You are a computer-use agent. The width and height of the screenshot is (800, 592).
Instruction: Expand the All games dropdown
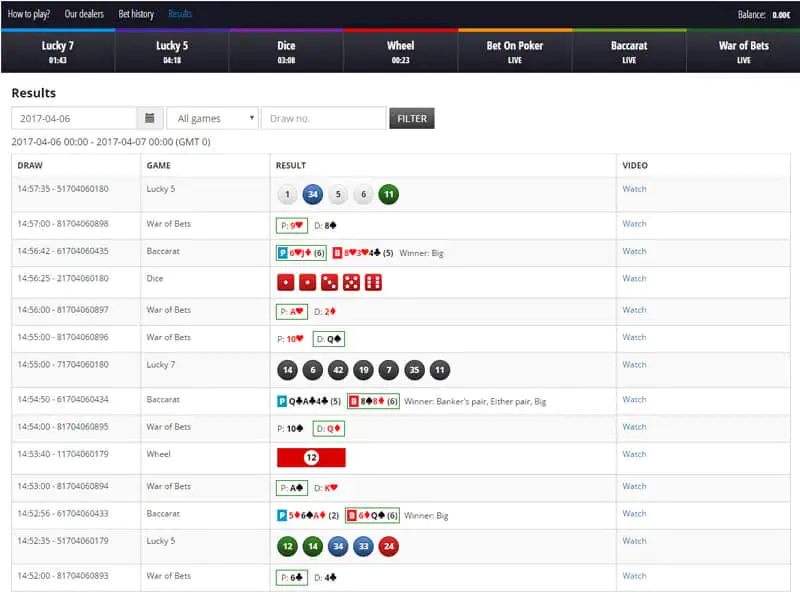tap(212, 118)
